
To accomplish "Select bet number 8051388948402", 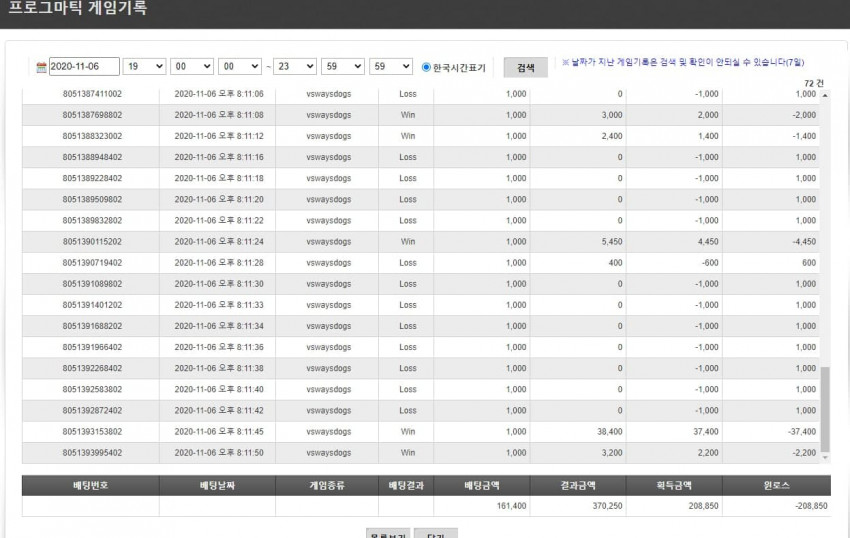I will (92, 157).
